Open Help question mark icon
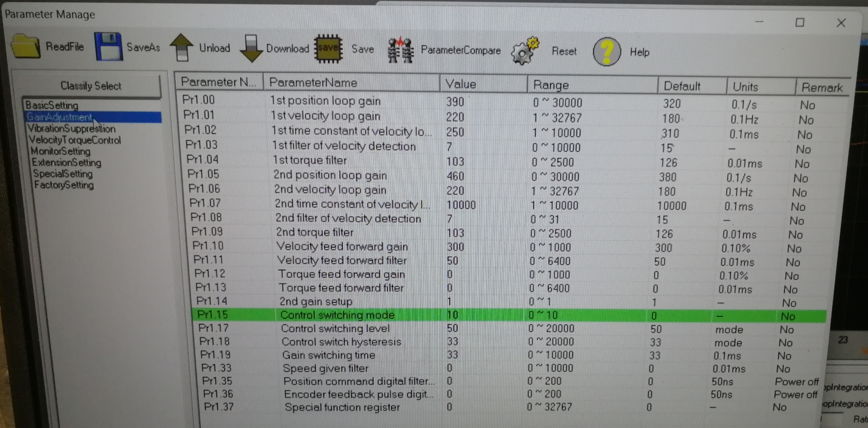Screen dimensions: 868x428 [607, 51]
